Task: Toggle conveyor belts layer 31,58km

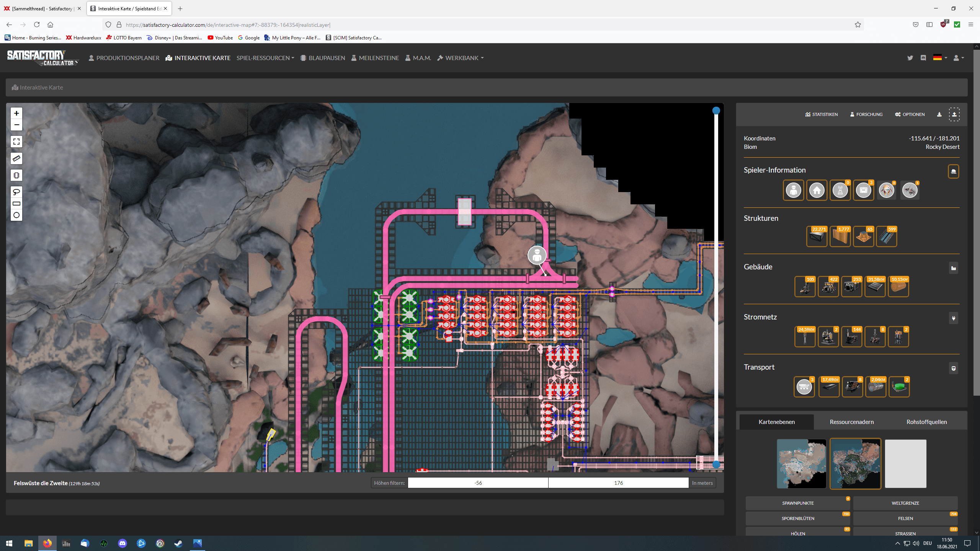Action: [x=875, y=287]
